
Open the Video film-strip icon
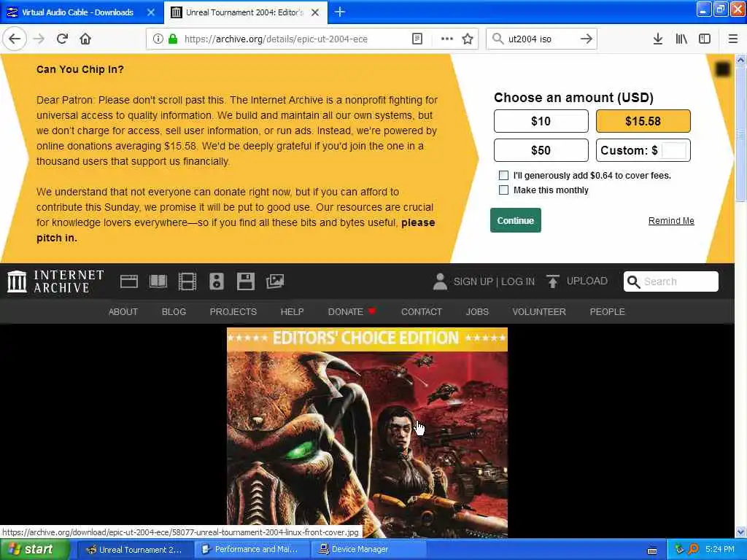(187, 281)
